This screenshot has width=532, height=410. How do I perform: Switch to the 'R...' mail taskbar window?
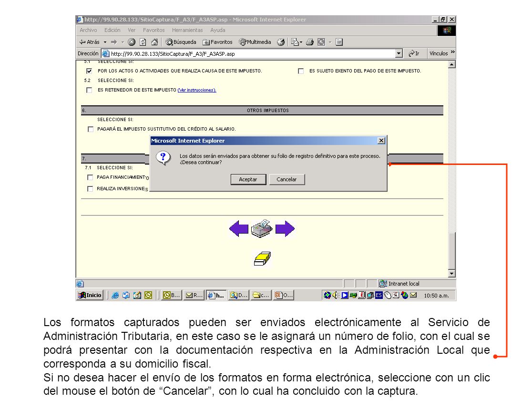tap(194, 295)
